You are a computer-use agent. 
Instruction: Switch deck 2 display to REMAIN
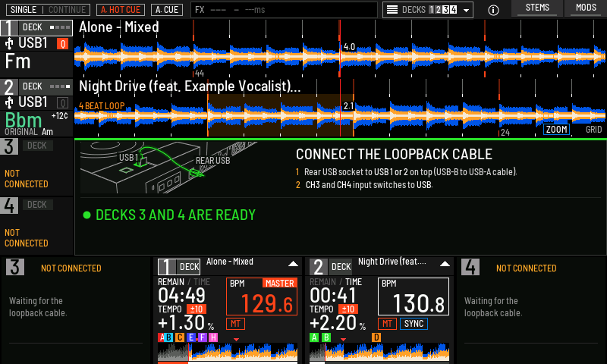pyautogui.click(x=323, y=282)
